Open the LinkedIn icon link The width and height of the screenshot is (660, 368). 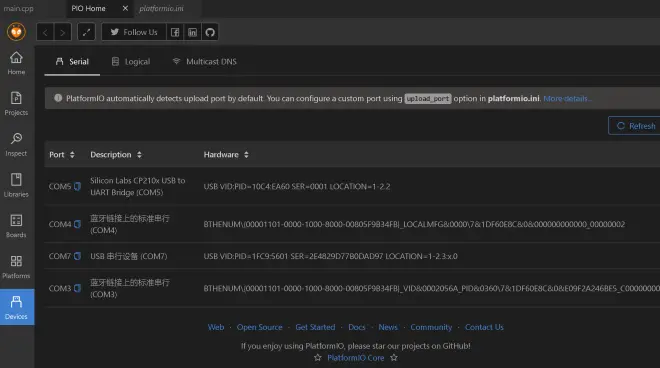coord(192,32)
